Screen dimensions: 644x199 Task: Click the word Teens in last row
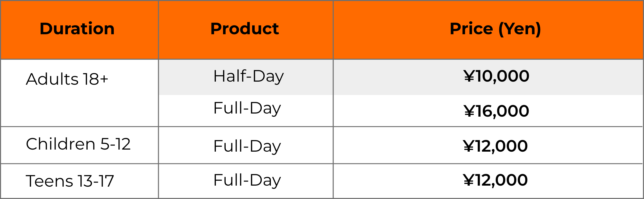point(50,181)
